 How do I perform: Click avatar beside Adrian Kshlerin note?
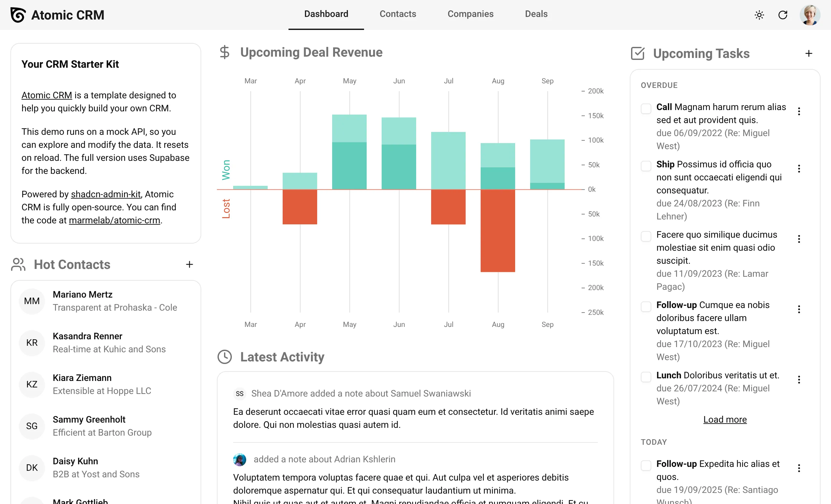[239, 459]
